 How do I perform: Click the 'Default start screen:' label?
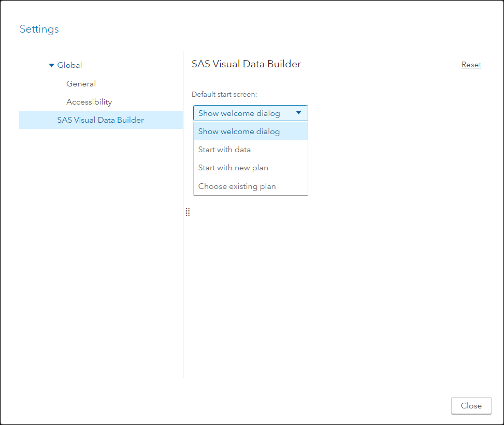point(224,94)
